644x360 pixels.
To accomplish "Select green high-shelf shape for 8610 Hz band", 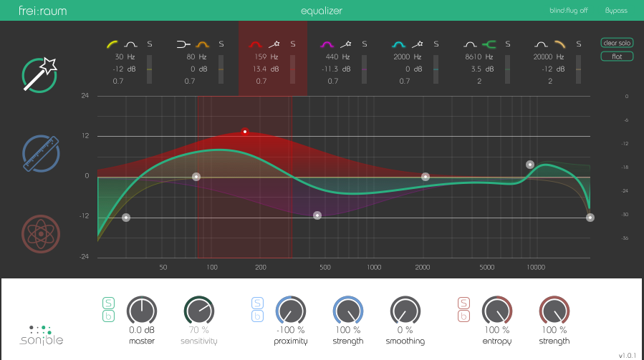I will 489,44.
